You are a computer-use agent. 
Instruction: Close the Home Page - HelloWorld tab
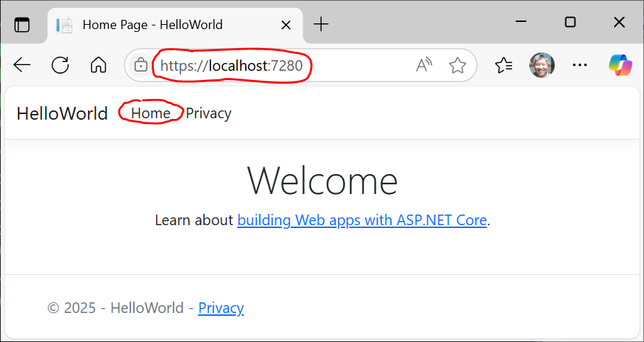[x=286, y=25]
